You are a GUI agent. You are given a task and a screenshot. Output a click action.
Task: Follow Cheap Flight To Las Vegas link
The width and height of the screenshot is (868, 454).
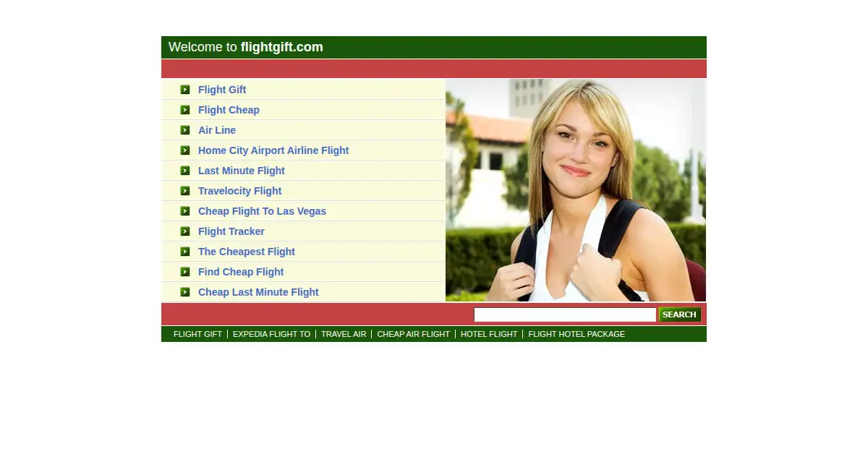click(x=262, y=211)
